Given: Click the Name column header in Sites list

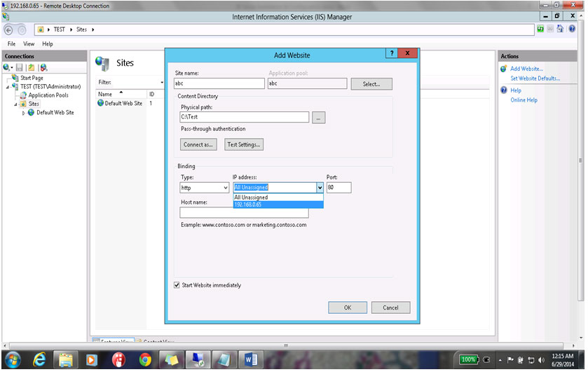Looking at the screenshot, I should pos(121,95).
